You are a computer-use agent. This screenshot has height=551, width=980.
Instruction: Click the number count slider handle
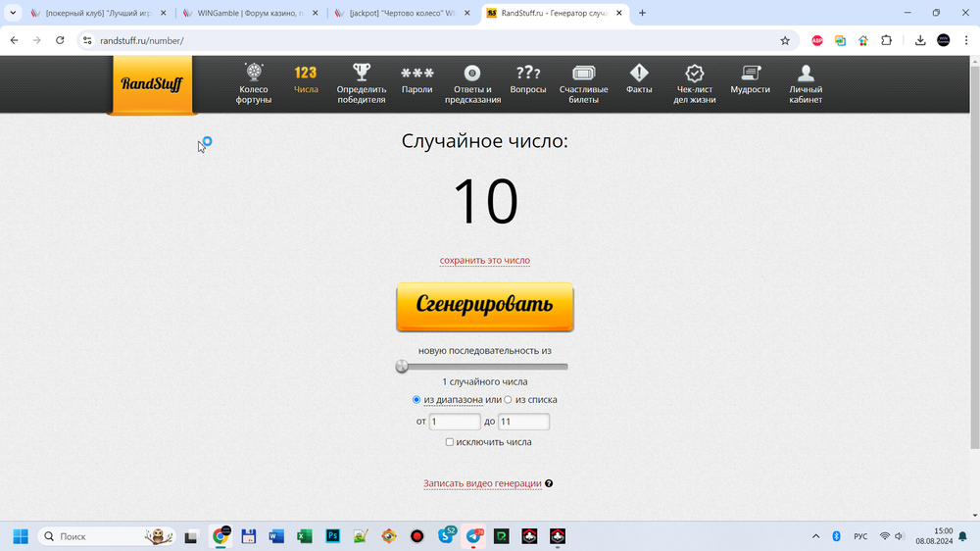pyautogui.click(x=402, y=367)
